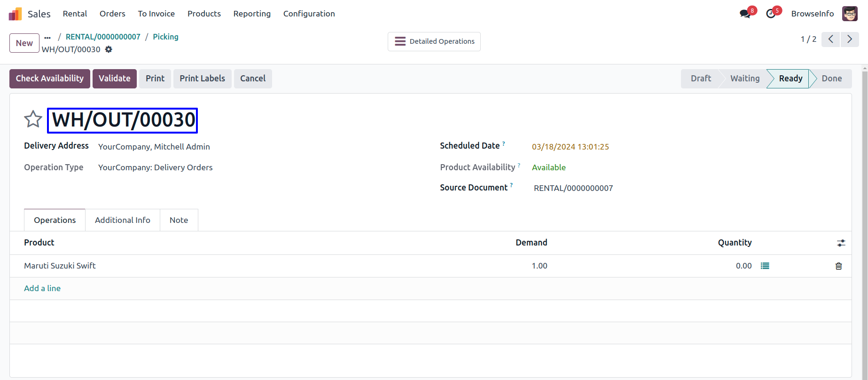Delete the Maruti Suzuki Swift line
The image size is (868, 380).
(x=838, y=266)
